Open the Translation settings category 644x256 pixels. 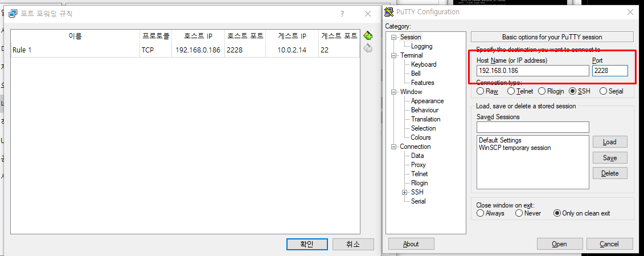point(425,119)
